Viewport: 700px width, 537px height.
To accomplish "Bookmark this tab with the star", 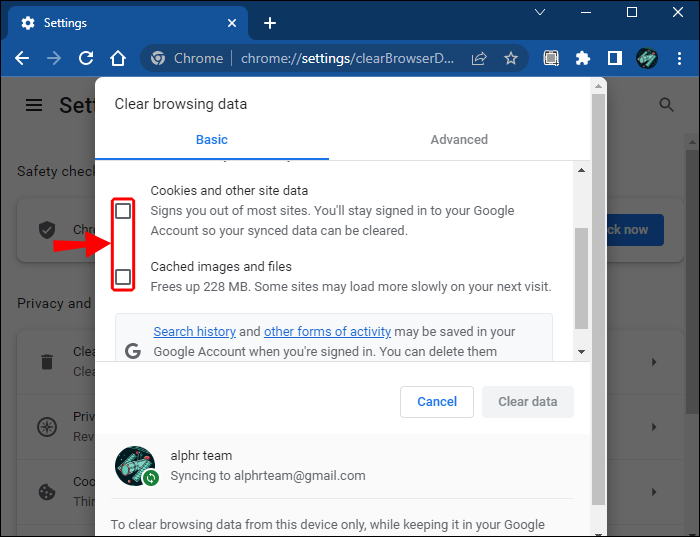I will [x=511, y=58].
